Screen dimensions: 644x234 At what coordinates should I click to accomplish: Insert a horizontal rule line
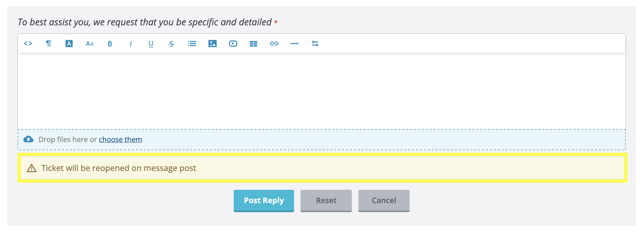click(294, 44)
